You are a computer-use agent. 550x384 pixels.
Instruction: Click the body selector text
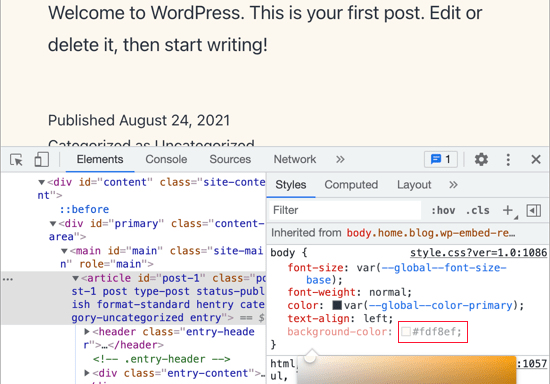coord(283,253)
